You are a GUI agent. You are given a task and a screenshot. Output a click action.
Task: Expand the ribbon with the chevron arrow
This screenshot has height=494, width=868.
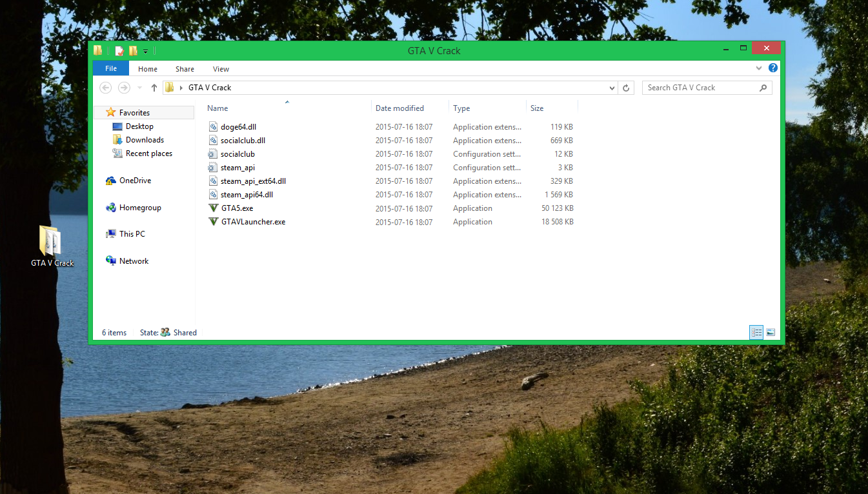click(759, 68)
